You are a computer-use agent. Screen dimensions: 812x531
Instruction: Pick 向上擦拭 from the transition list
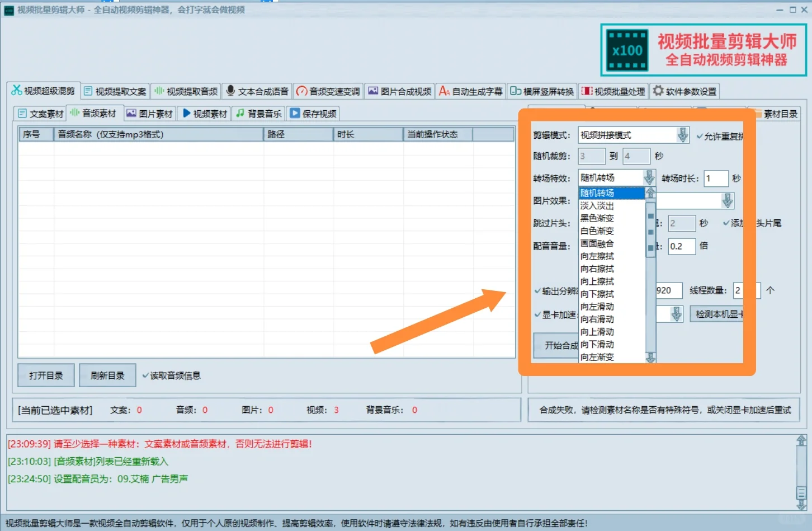(612, 281)
